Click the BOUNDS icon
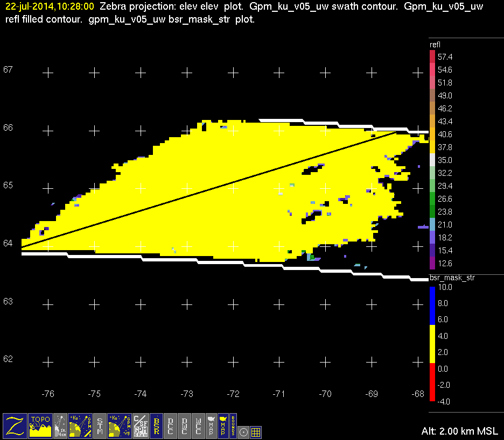The width and height of the screenshot is (504, 440). click(x=233, y=425)
